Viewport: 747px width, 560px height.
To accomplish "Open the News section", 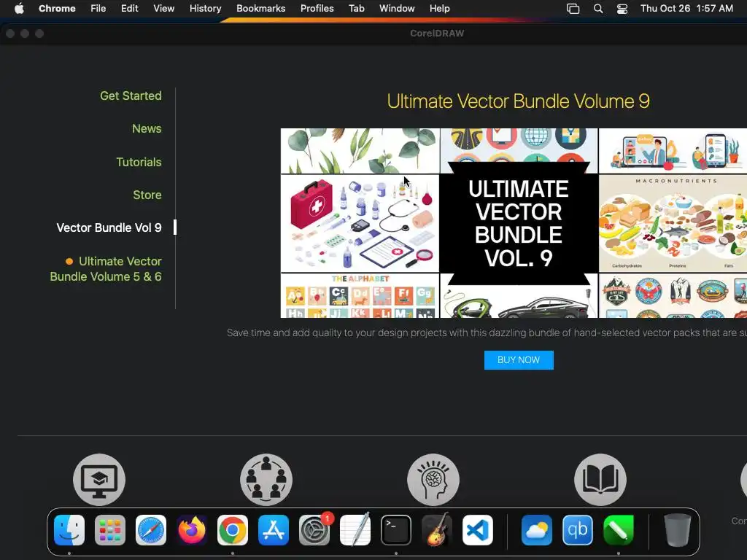I will [x=147, y=128].
